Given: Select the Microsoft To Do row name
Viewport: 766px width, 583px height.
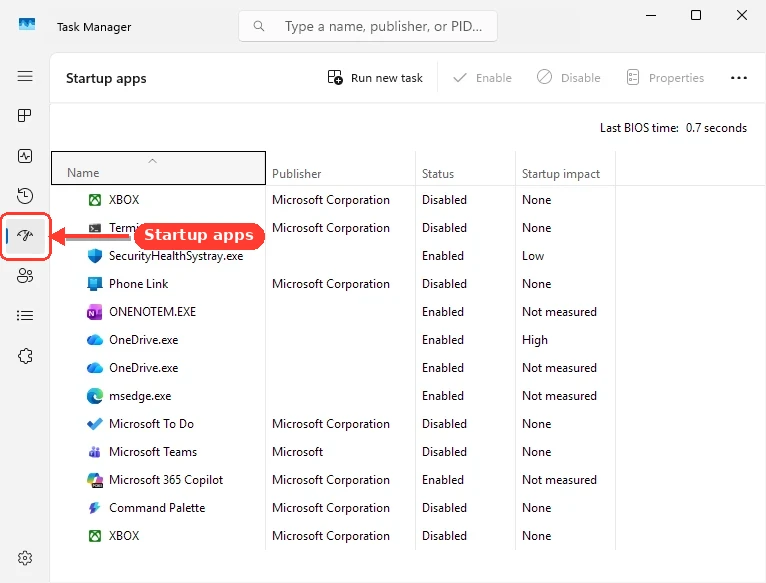Looking at the screenshot, I should 151,424.
